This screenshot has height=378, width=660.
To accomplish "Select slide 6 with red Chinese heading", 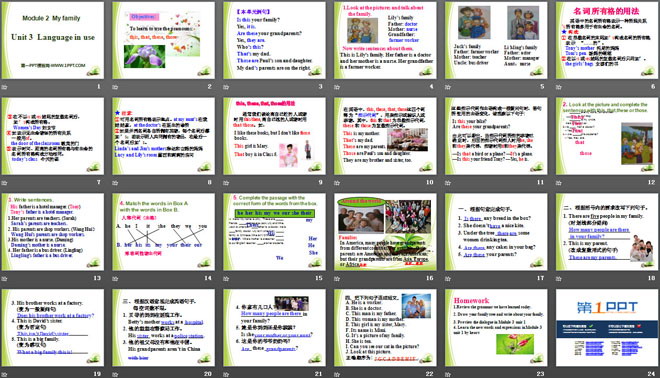I will [x=607, y=40].
